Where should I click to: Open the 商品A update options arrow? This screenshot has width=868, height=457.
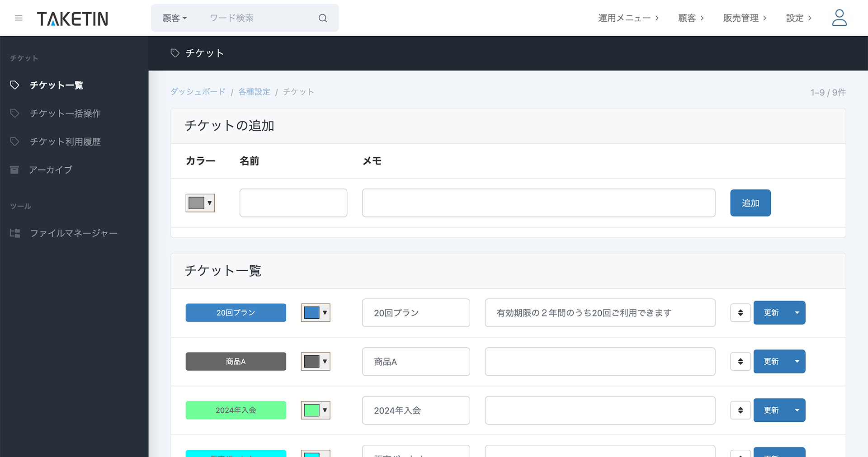tap(797, 362)
